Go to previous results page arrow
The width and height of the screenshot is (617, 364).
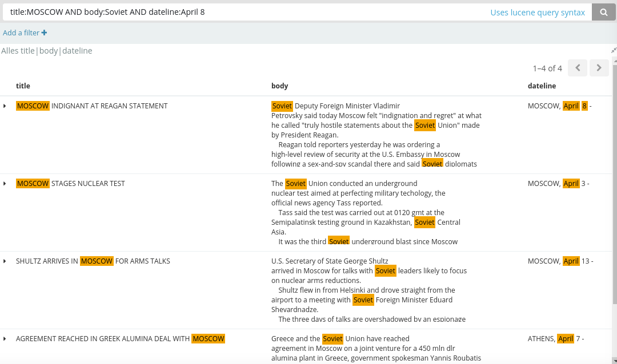click(x=578, y=68)
